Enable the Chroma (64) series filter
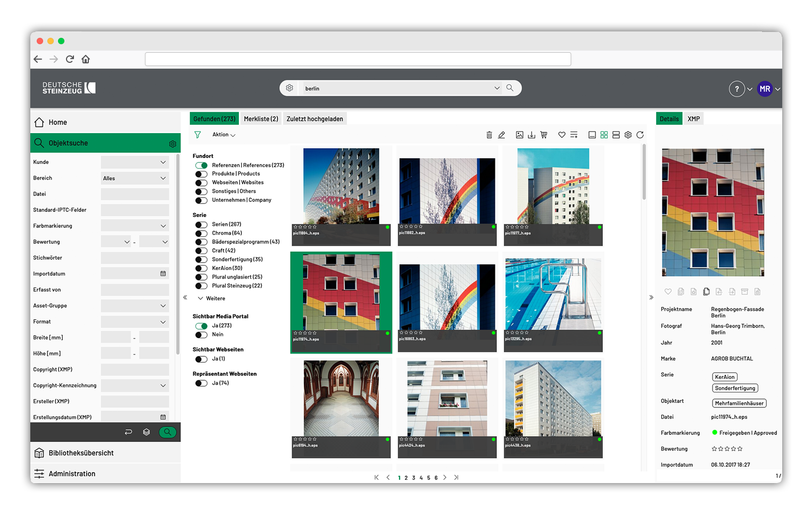The height and width of the screenshot is (523, 812). pos(201,233)
